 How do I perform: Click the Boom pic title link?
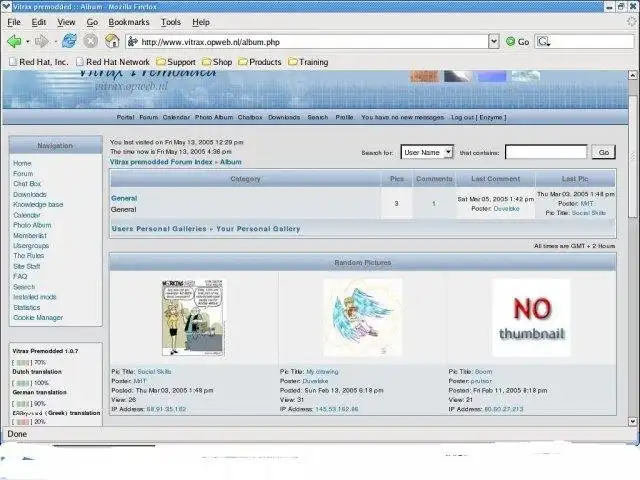point(484,372)
